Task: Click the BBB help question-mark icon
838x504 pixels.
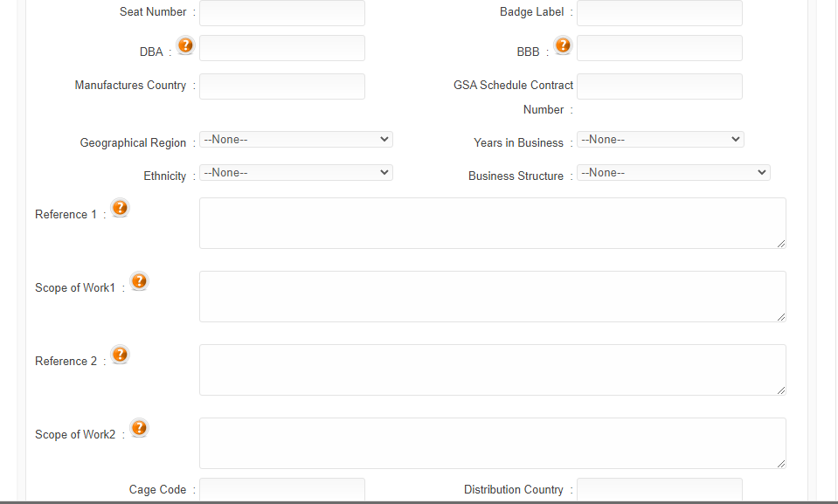Action: click(563, 45)
